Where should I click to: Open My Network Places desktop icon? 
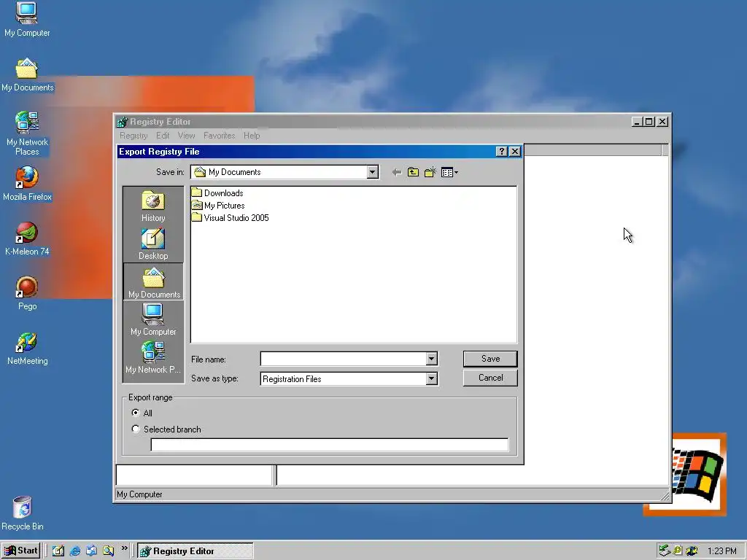tap(27, 133)
